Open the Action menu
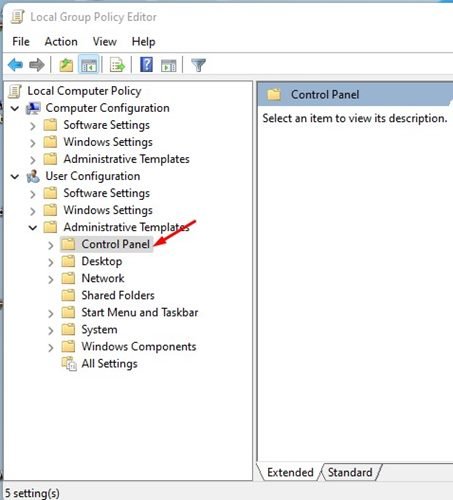The width and height of the screenshot is (453, 500). click(61, 42)
